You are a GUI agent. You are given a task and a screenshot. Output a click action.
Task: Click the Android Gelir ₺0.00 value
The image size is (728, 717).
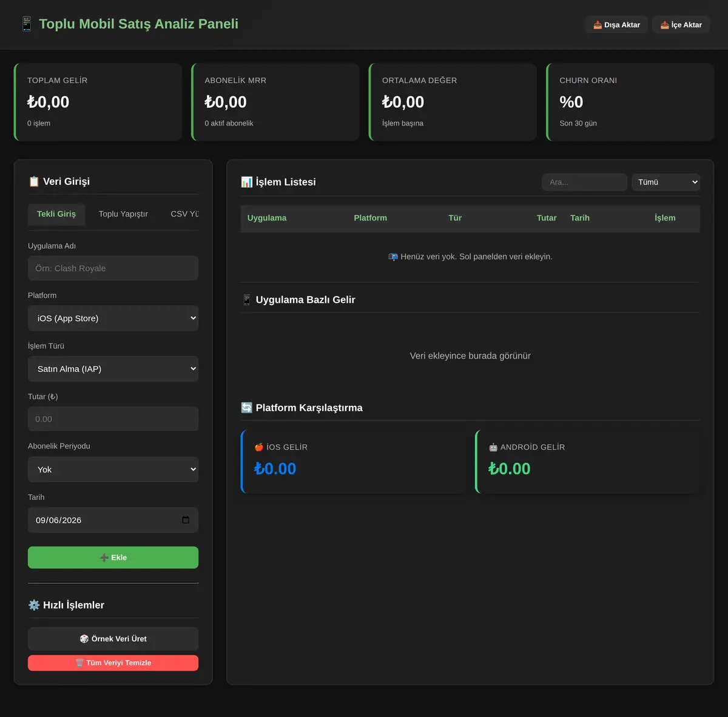[510, 469]
